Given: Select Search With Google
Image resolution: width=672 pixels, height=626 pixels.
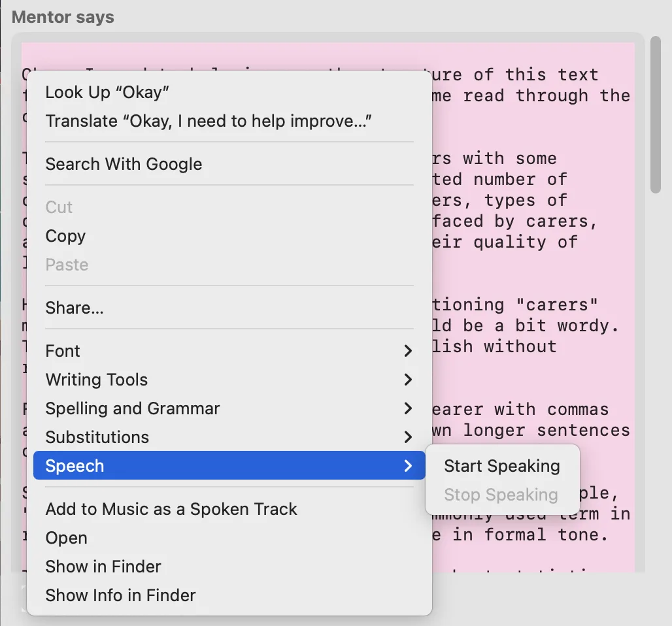Looking at the screenshot, I should point(124,164).
